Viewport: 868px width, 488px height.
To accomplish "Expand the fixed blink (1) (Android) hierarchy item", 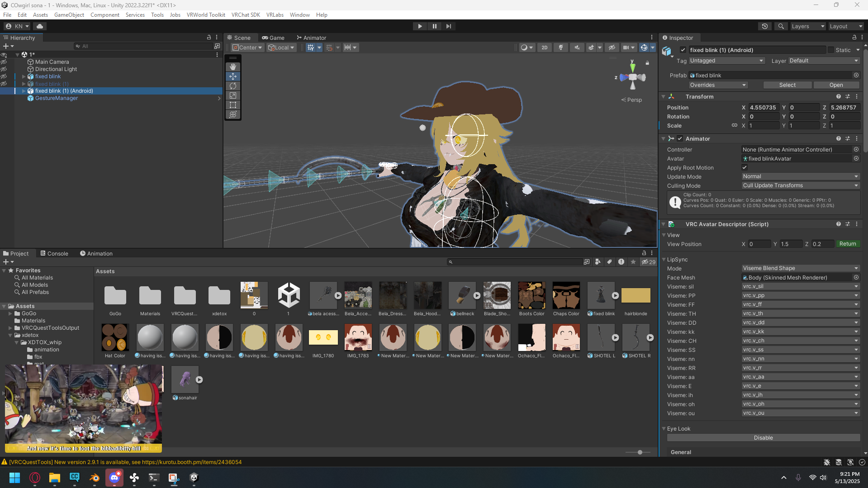I will pyautogui.click(x=24, y=91).
